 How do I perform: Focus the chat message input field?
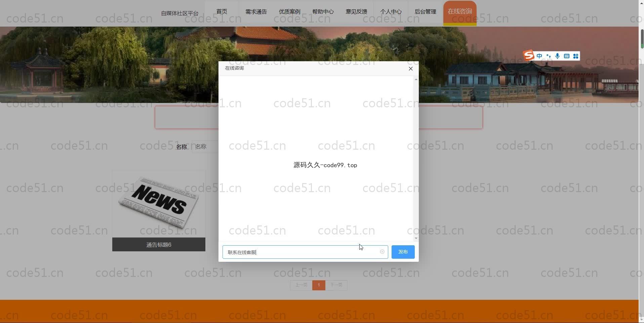click(305, 252)
